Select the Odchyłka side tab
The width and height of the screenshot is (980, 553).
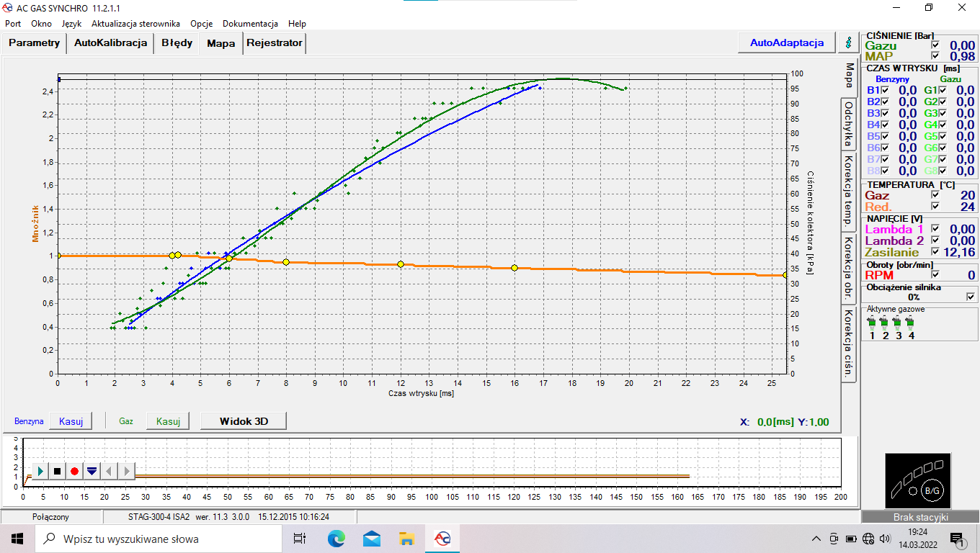tap(849, 123)
